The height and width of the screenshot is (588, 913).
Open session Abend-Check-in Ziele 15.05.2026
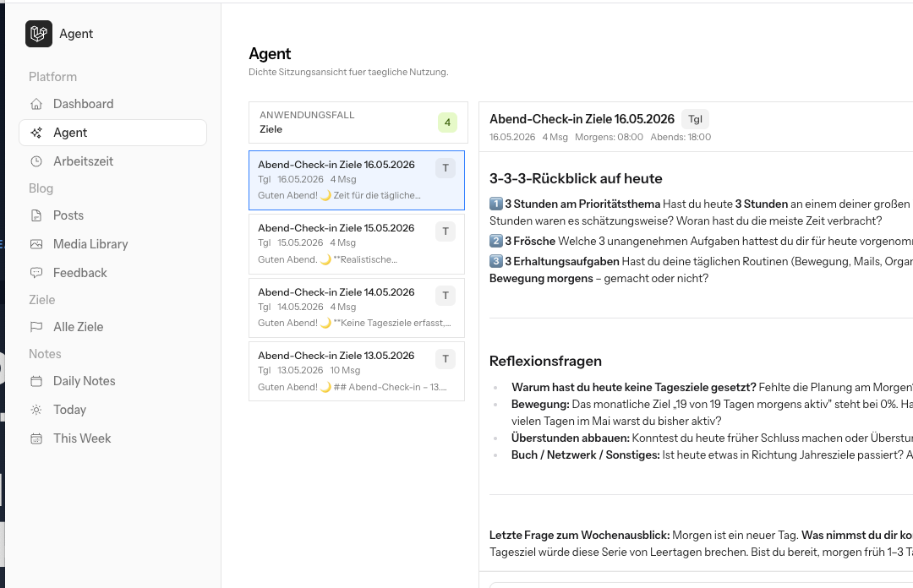(x=357, y=244)
